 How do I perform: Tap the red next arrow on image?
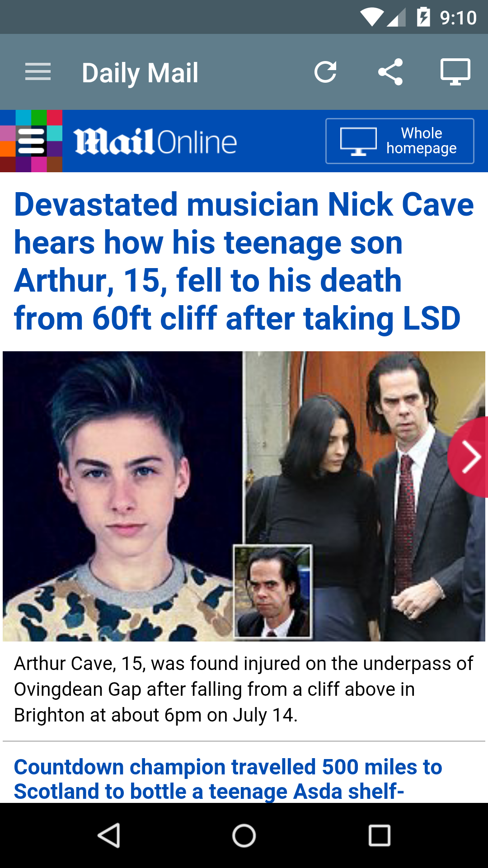[469, 457]
